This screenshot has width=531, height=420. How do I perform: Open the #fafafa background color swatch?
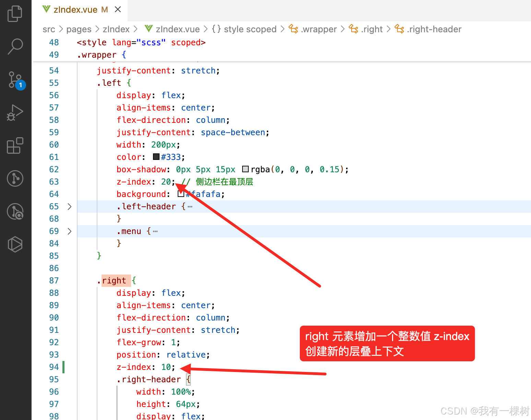(181, 194)
